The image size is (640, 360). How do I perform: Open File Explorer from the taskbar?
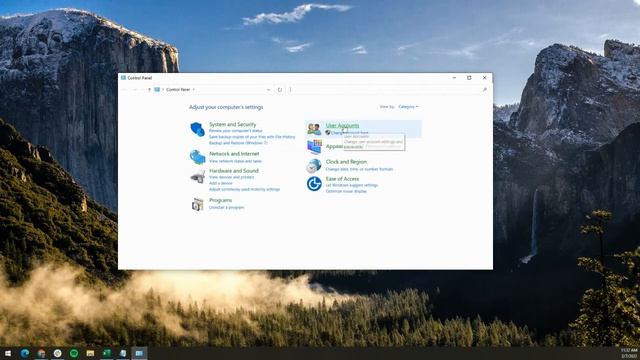(x=90, y=353)
